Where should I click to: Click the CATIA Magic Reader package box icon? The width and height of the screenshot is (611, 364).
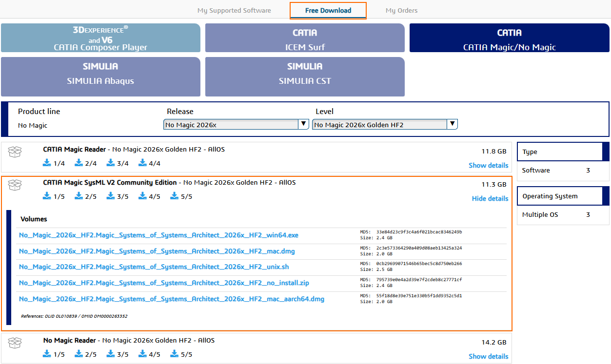(16, 152)
